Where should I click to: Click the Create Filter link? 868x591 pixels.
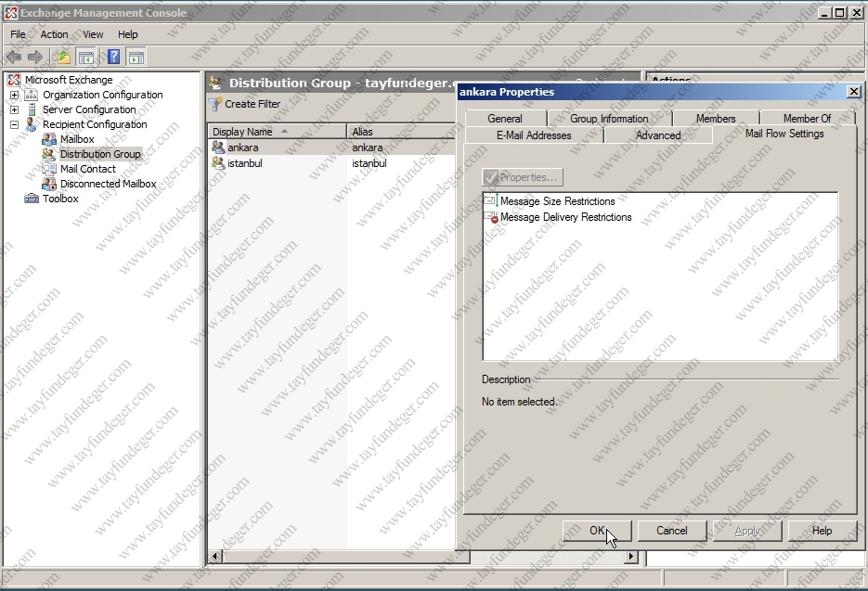point(253,104)
